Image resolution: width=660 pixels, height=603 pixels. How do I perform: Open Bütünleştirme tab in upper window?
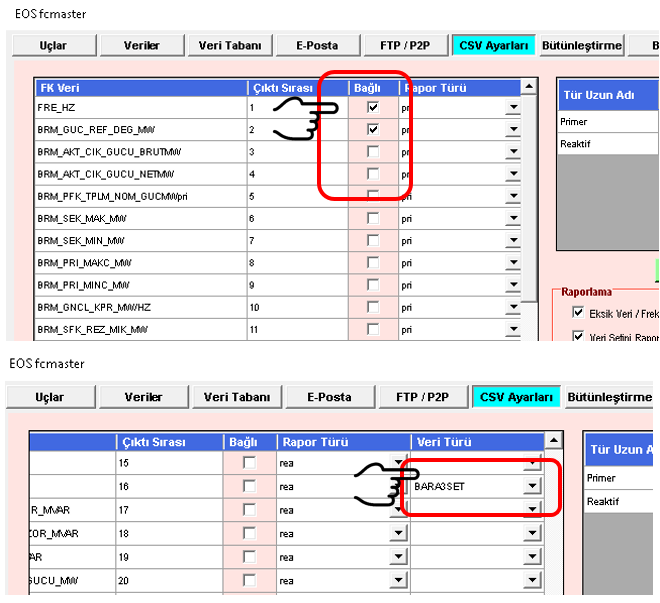pyautogui.click(x=582, y=45)
